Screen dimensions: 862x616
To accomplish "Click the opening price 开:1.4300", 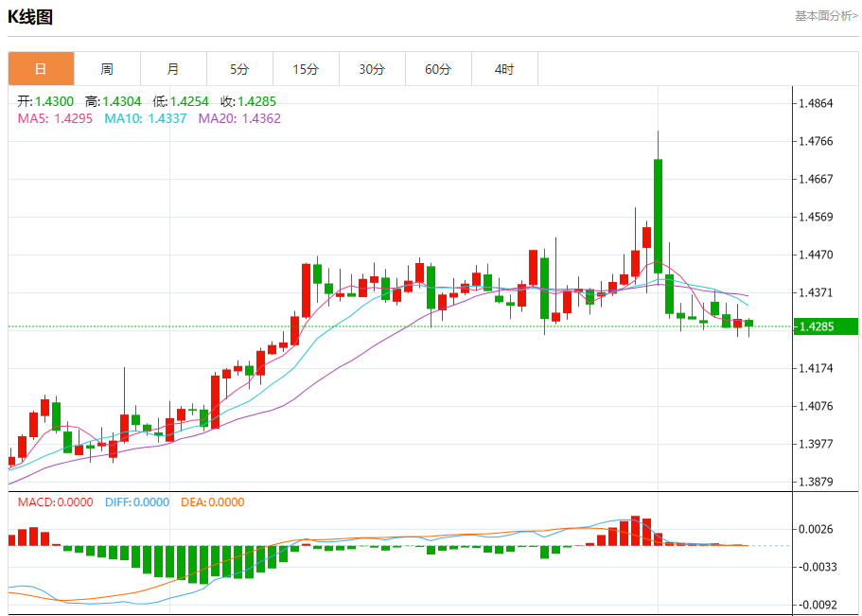I will tap(45, 101).
